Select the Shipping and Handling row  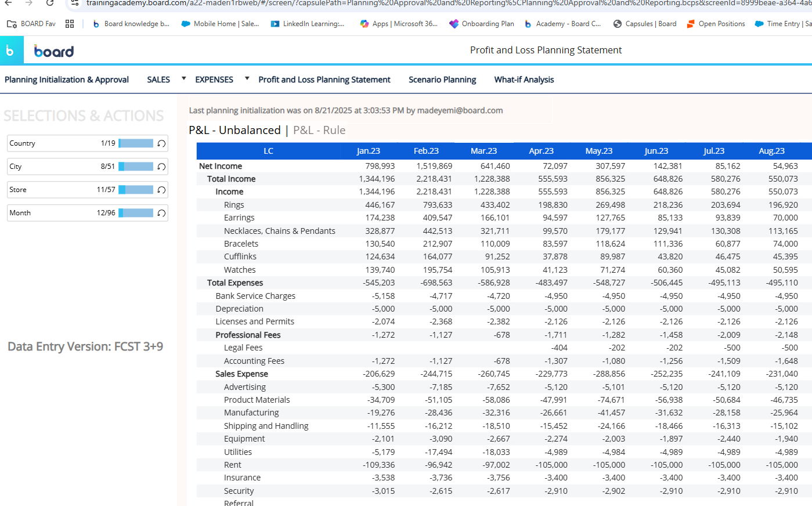(x=266, y=426)
